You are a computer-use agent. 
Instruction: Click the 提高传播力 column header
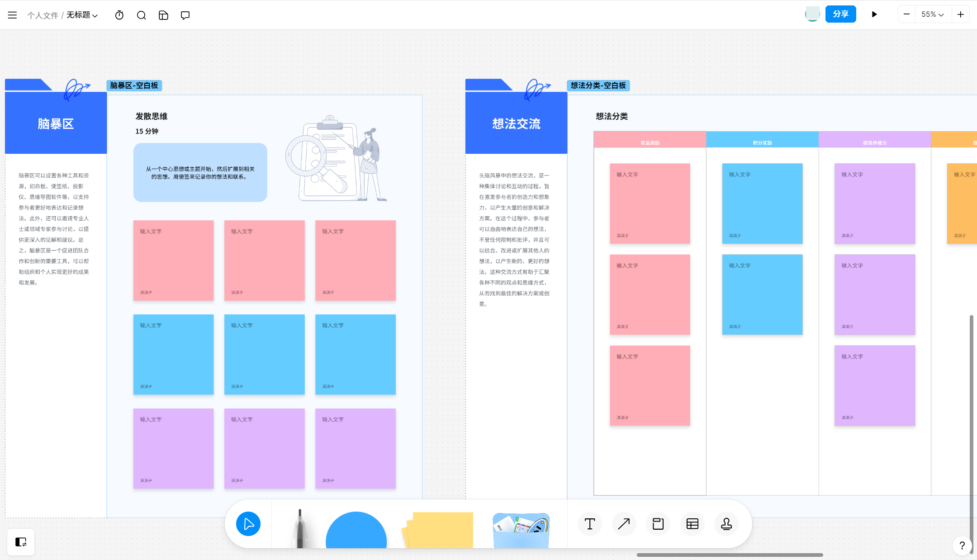pyautogui.click(x=875, y=139)
